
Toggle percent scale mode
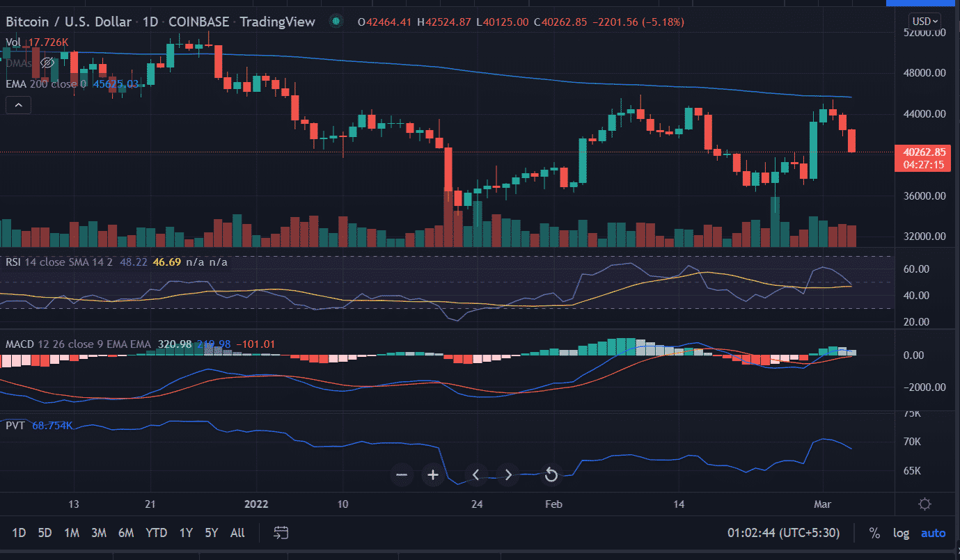tap(874, 533)
